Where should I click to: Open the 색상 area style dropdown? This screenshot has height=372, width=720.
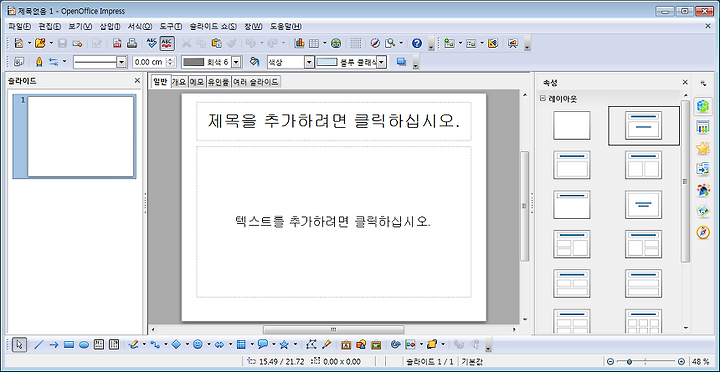pyautogui.click(x=309, y=62)
